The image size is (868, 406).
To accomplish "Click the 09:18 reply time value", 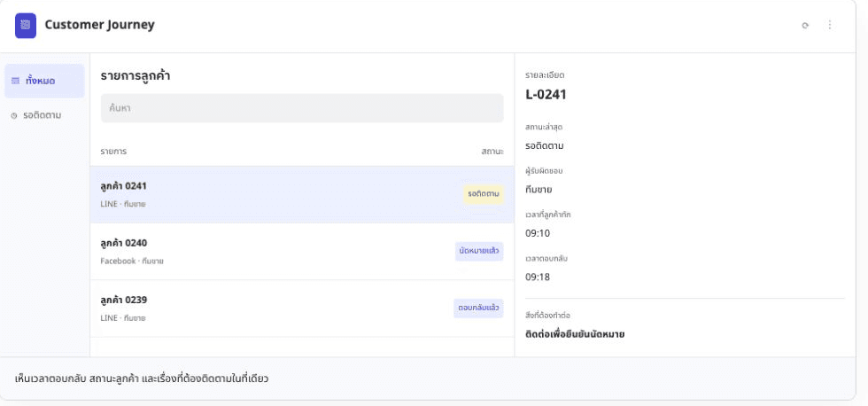I will [538, 277].
